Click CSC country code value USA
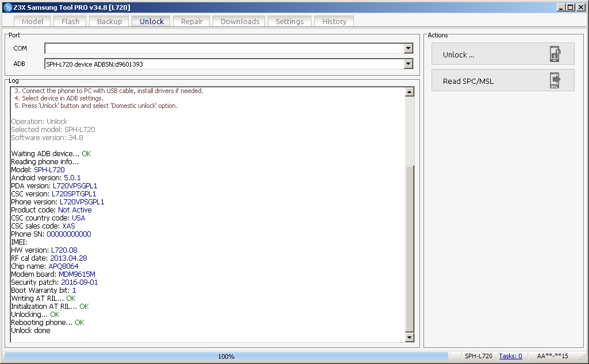The width and height of the screenshot is (589, 364). (x=78, y=218)
